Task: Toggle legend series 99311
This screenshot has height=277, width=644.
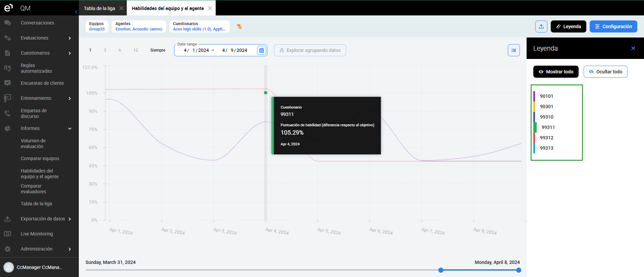Action: (548, 127)
